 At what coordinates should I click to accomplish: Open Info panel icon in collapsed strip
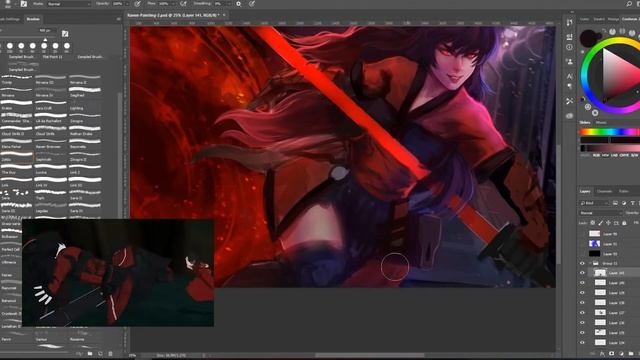click(569, 47)
